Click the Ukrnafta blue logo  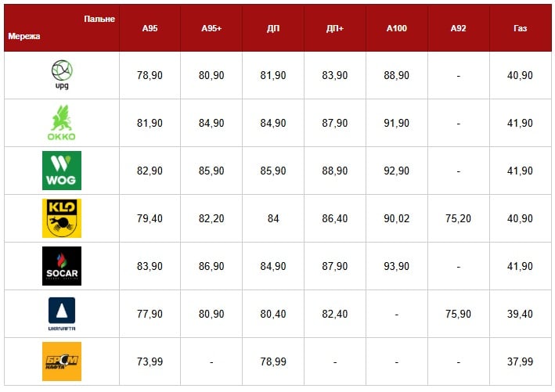(62, 314)
